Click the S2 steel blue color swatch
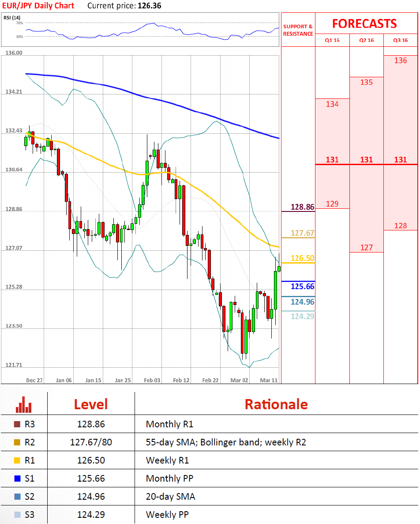The height and width of the screenshot is (524, 420). 17,497
